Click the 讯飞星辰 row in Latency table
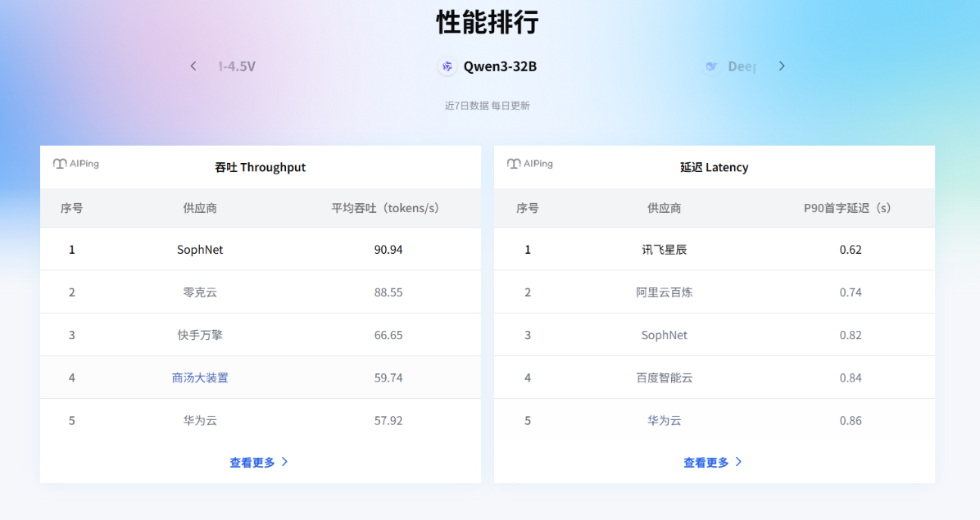Image resolution: width=980 pixels, height=520 pixels. (x=715, y=249)
